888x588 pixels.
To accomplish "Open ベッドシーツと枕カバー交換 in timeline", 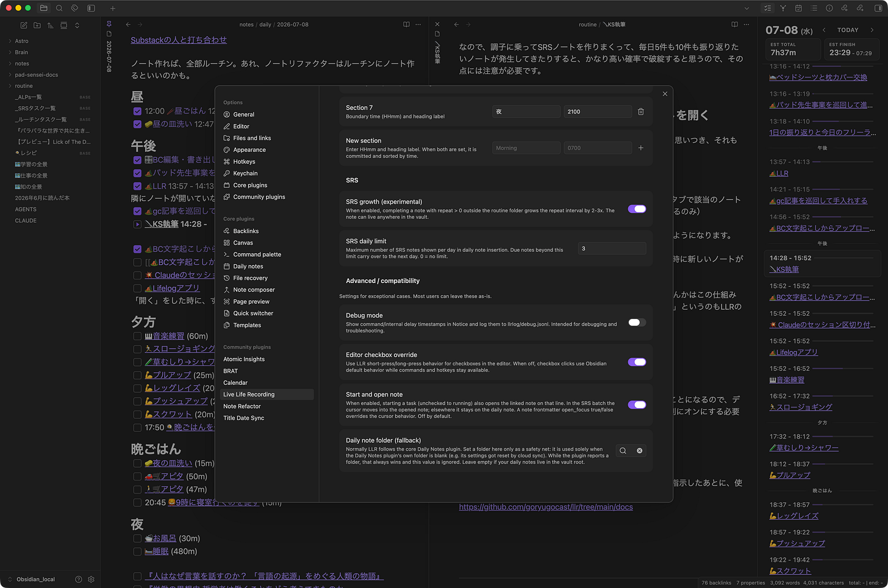I will coord(818,77).
